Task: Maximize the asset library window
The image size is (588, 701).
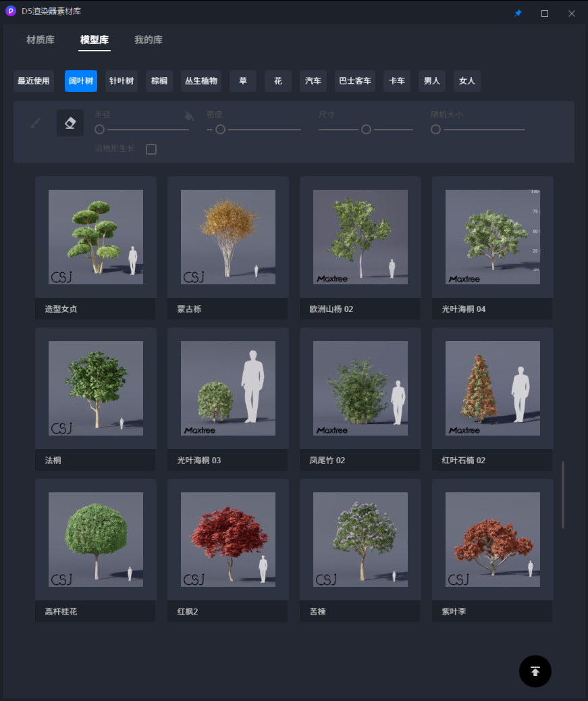Action: pos(545,13)
